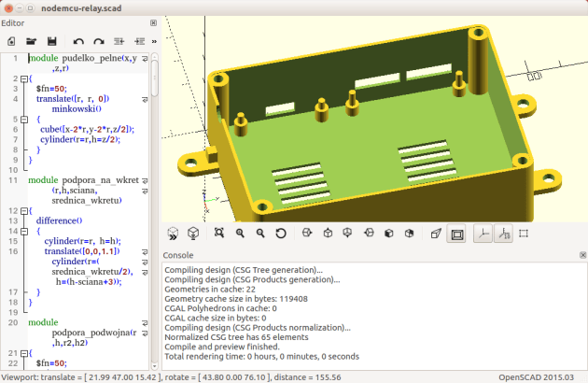Undo the last edit in the editor
This screenshot has height=383, width=588.
pyautogui.click(x=78, y=41)
